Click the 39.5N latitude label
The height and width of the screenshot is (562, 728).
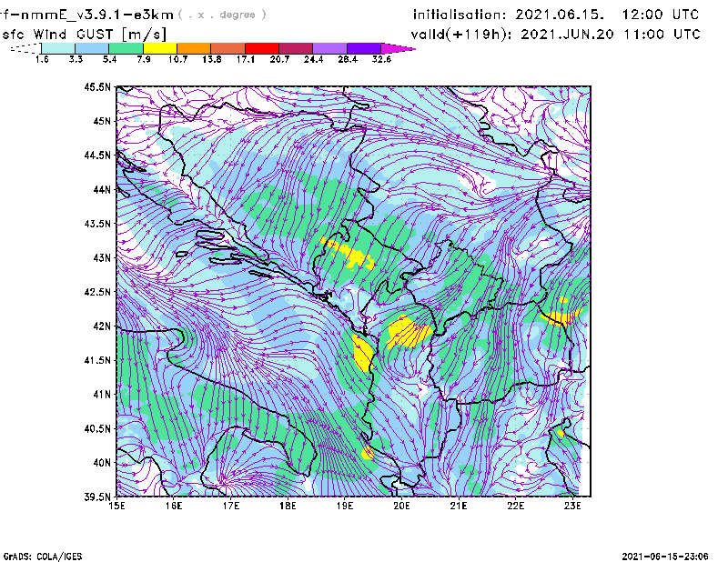click(x=97, y=497)
